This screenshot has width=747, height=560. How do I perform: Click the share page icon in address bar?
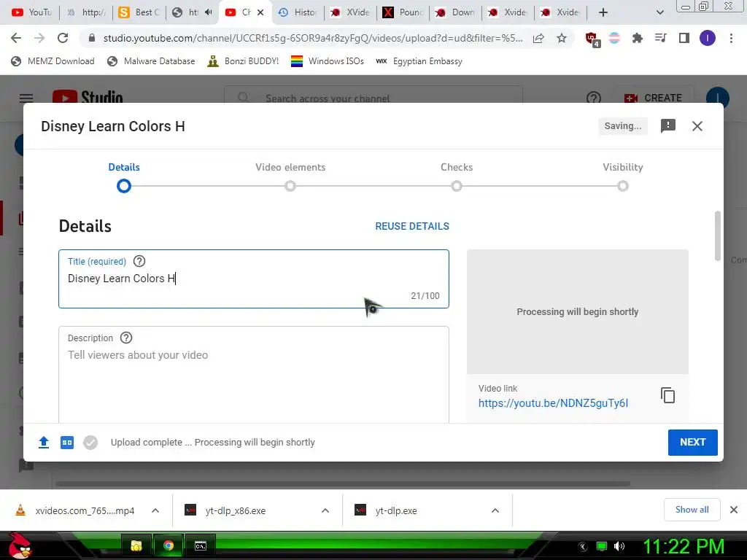pos(538,38)
